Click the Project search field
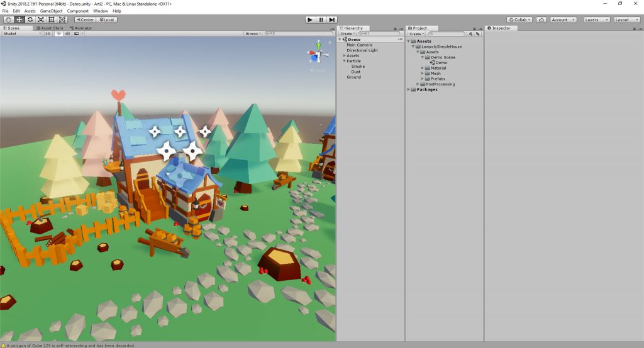Viewport: 644px width, 348px height. (x=447, y=34)
